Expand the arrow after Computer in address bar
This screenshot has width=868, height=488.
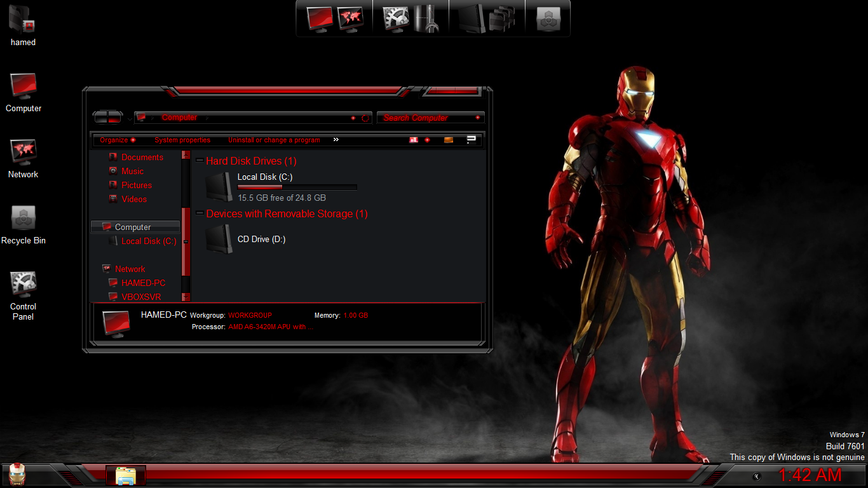[206, 118]
